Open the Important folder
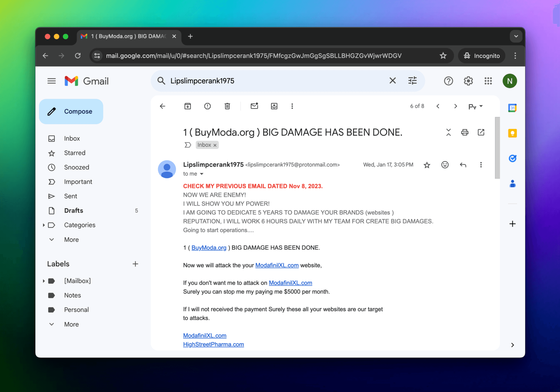Screen dimensions: 560x392 tap(78, 182)
